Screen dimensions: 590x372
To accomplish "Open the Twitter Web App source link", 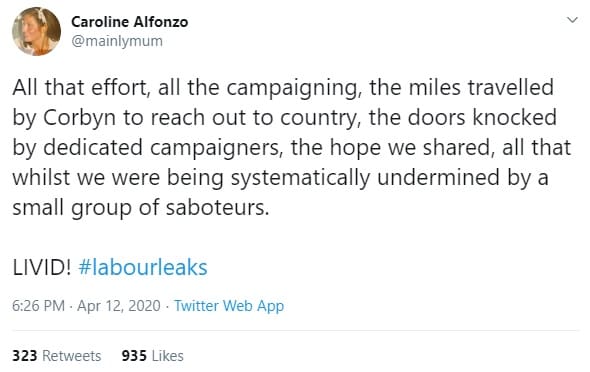I will point(229,306).
